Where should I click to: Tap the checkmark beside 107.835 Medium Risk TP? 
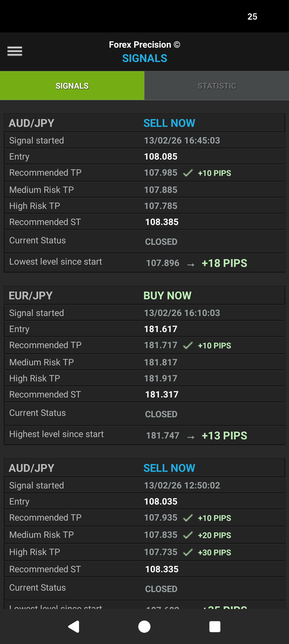188,535
